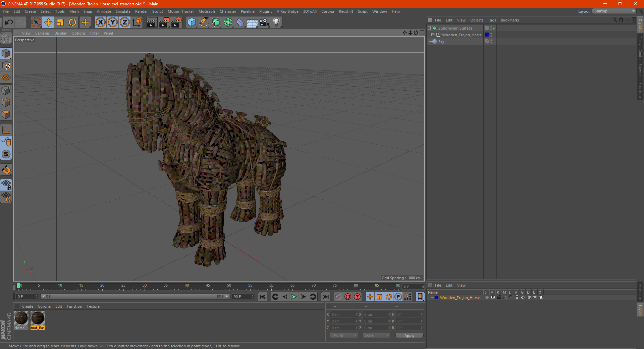The width and height of the screenshot is (644, 349).
Task: Open the MoGraph menu
Action: [206, 11]
